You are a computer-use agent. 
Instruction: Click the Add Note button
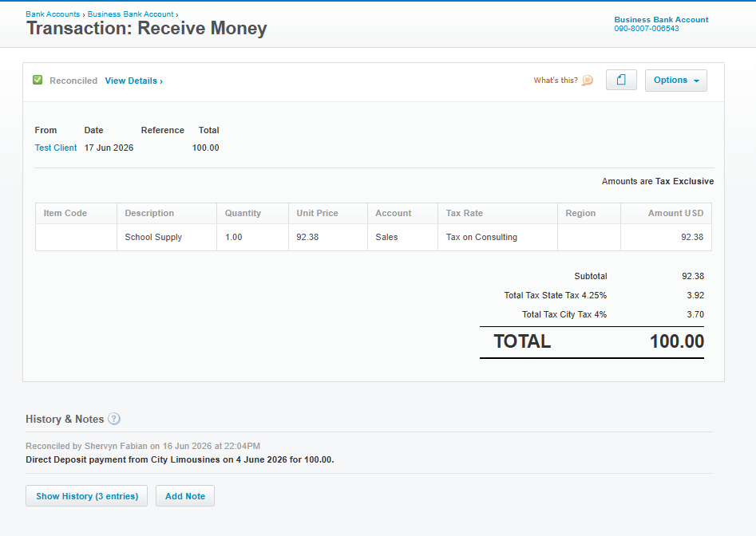point(185,496)
